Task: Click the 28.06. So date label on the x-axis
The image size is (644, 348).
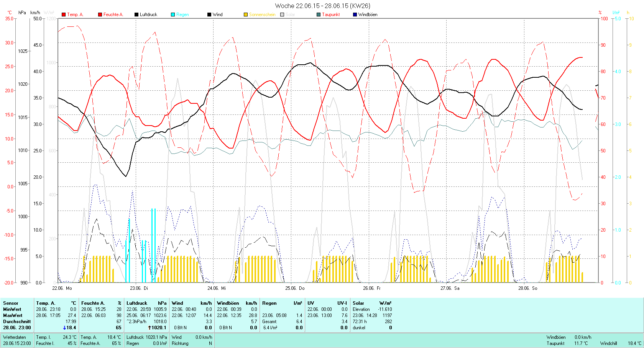Action: pyautogui.click(x=528, y=288)
